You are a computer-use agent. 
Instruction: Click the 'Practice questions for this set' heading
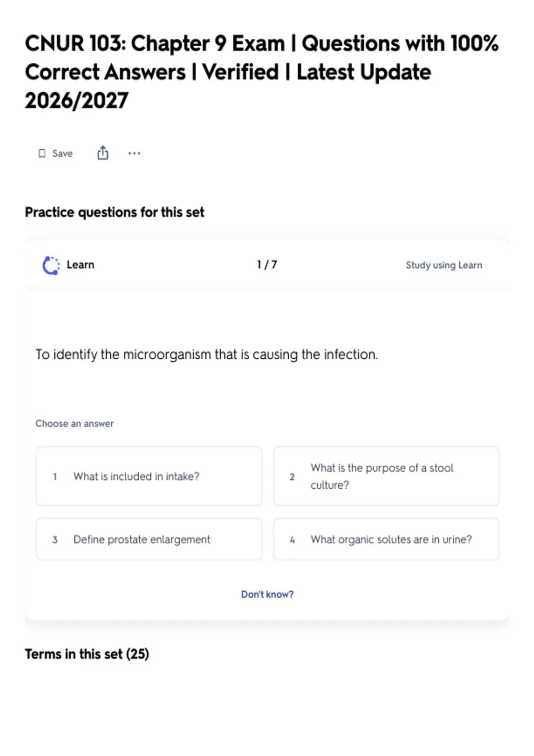(114, 212)
